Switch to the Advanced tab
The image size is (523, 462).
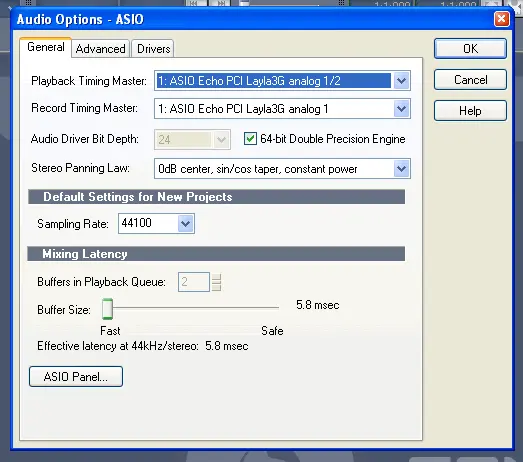(x=100, y=49)
